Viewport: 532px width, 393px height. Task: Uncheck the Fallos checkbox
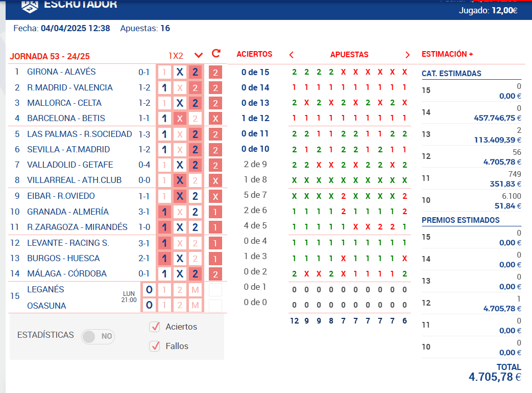point(155,346)
